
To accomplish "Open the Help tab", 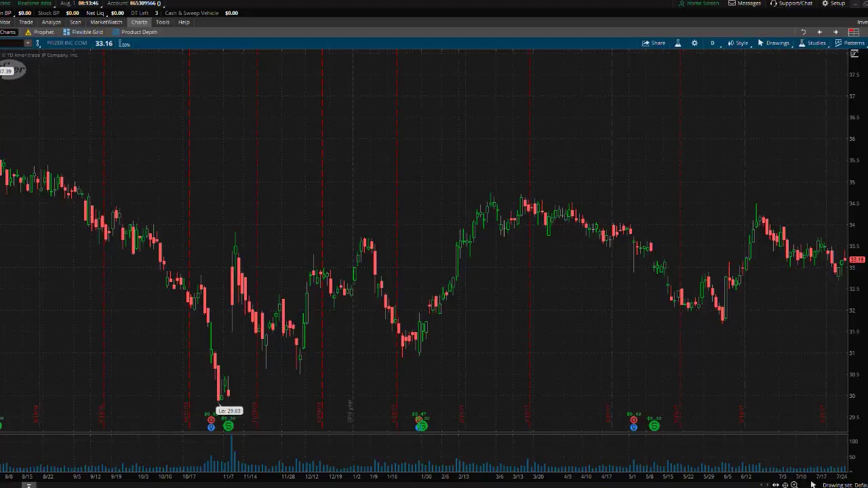I will click(x=184, y=22).
